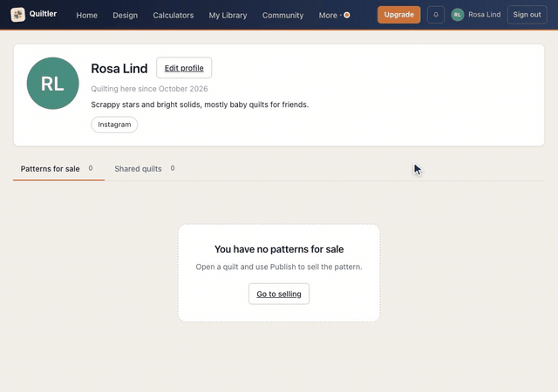Expand the More menu
The image size is (558, 392).
click(x=328, y=16)
